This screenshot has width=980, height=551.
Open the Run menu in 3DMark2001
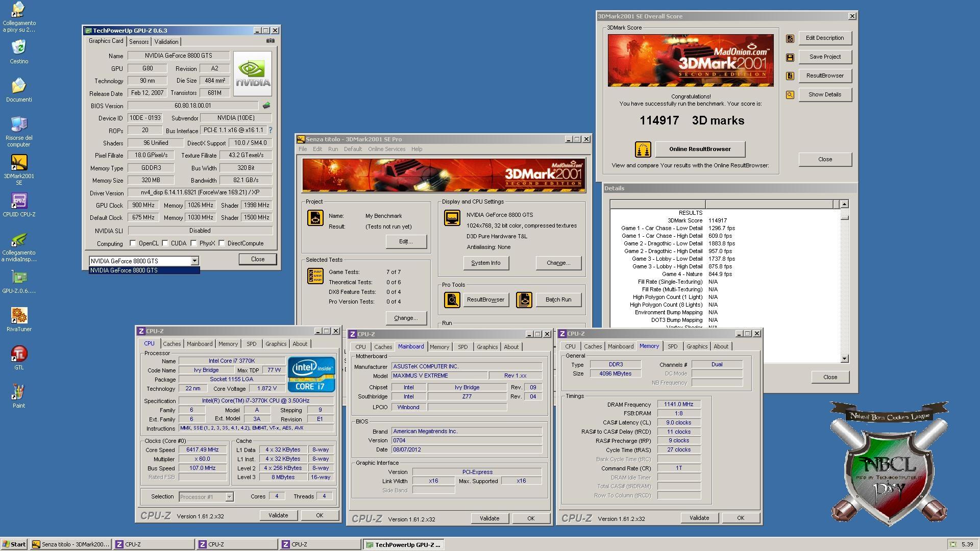pos(333,149)
